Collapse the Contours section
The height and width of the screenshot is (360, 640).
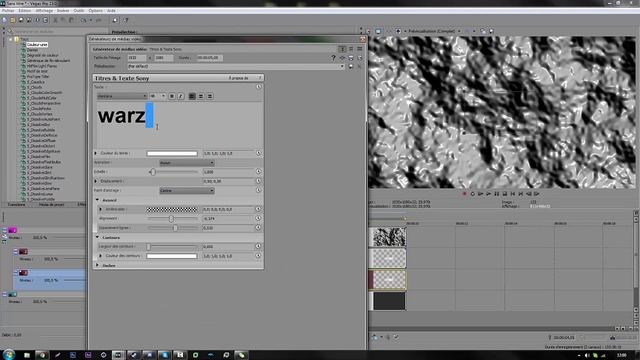(x=98, y=237)
